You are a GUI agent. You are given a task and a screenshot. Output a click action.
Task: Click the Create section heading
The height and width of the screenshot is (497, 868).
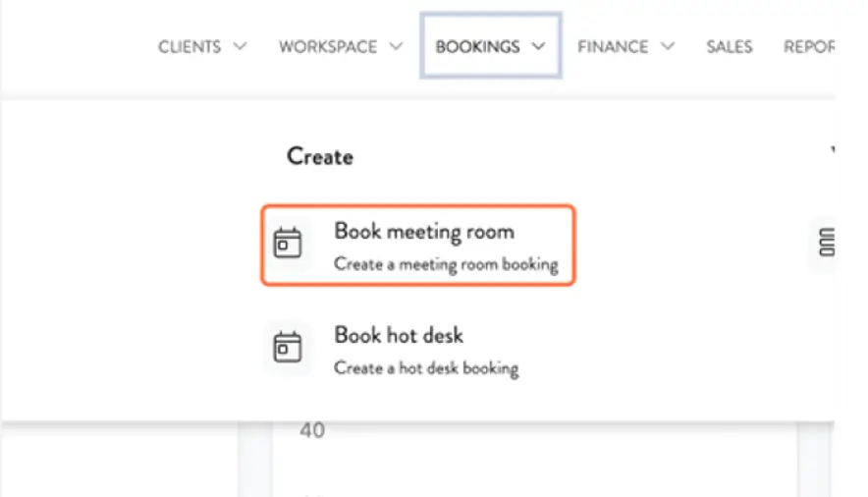click(x=320, y=156)
